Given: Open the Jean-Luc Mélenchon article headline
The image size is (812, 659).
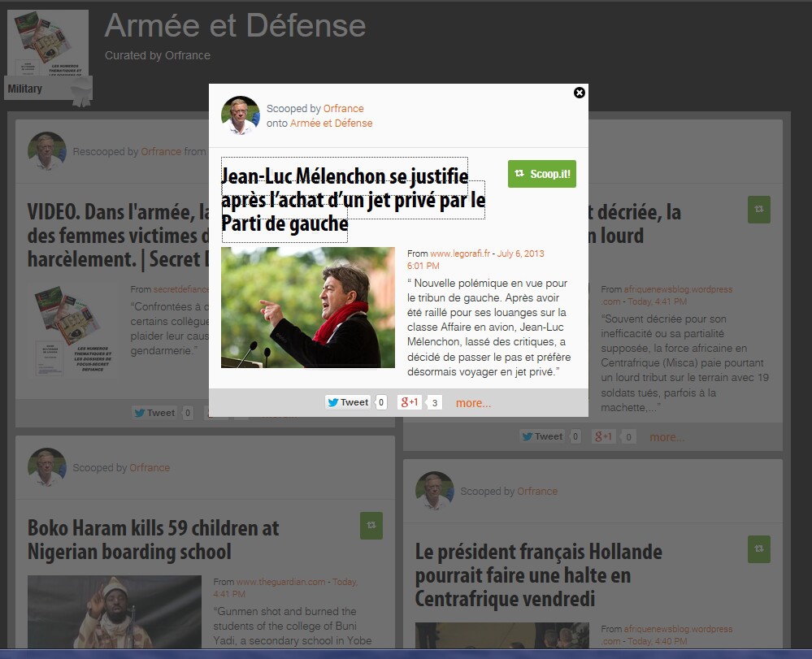Looking at the screenshot, I should (353, 200).
